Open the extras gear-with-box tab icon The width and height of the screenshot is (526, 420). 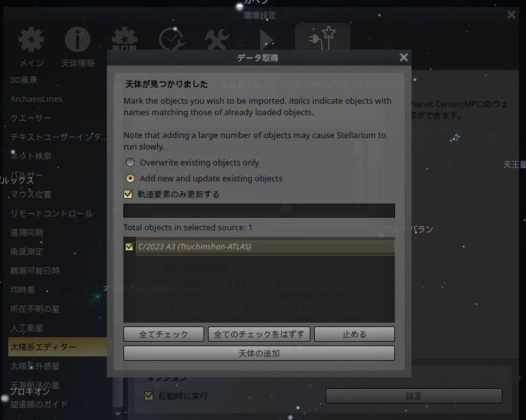(125, 39)
